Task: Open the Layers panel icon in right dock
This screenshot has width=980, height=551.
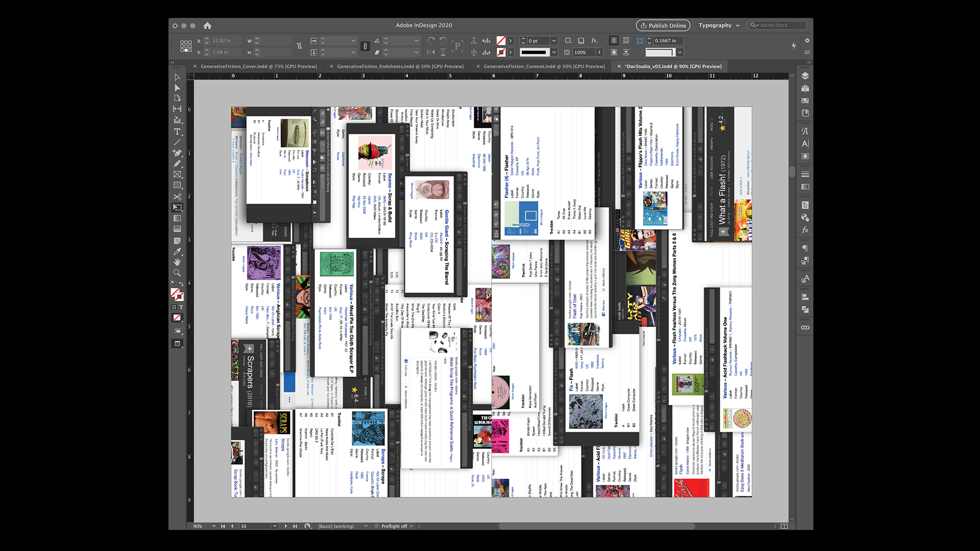Action: point(805,76)
